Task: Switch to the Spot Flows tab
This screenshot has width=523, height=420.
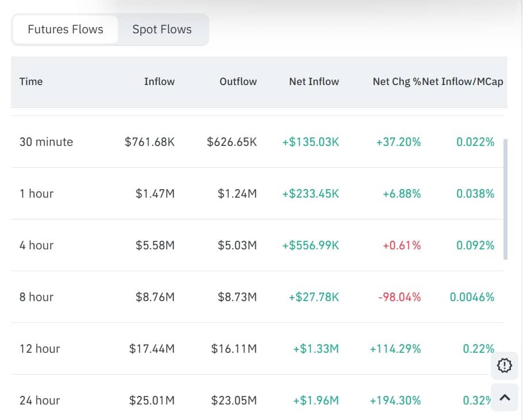Action: [x=161, y=29]
